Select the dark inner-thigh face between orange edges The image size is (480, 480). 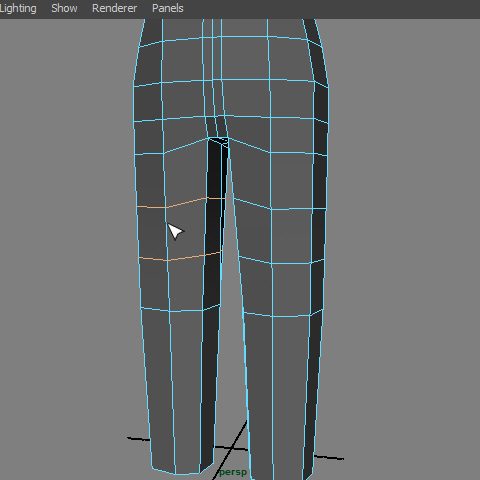pos(213,227)
